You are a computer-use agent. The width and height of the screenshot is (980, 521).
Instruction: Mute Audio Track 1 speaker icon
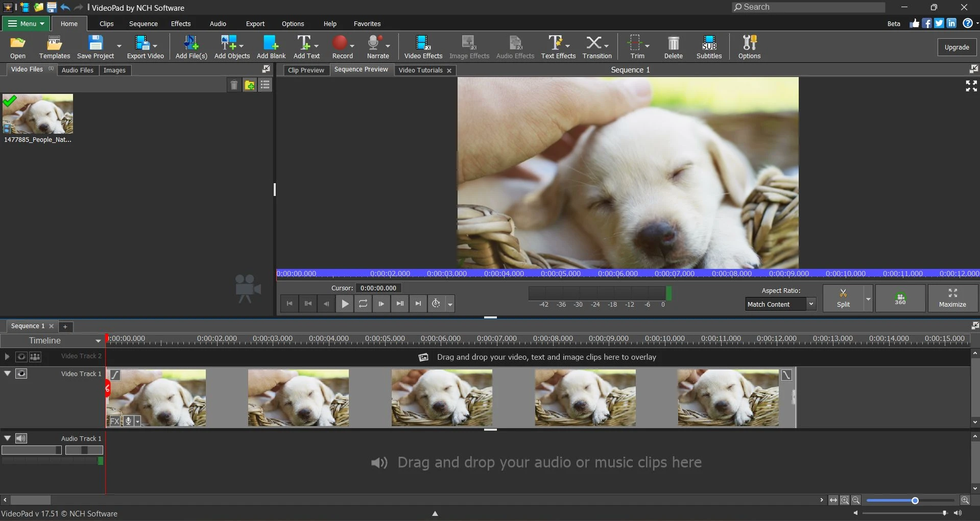(21, 438)
